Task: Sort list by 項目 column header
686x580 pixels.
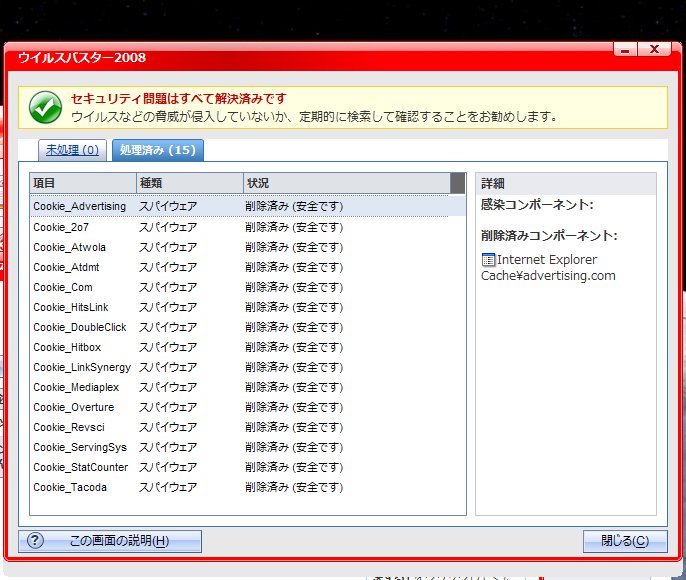Action: pos(83,183)
